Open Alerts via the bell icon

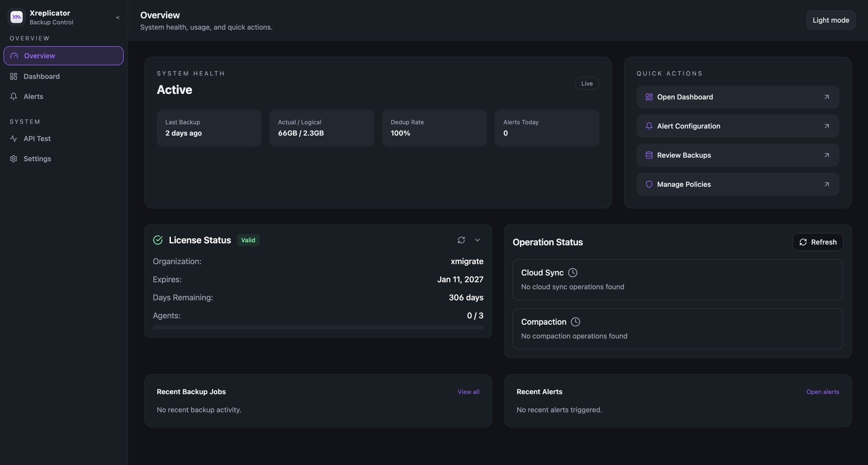(14, 96)
